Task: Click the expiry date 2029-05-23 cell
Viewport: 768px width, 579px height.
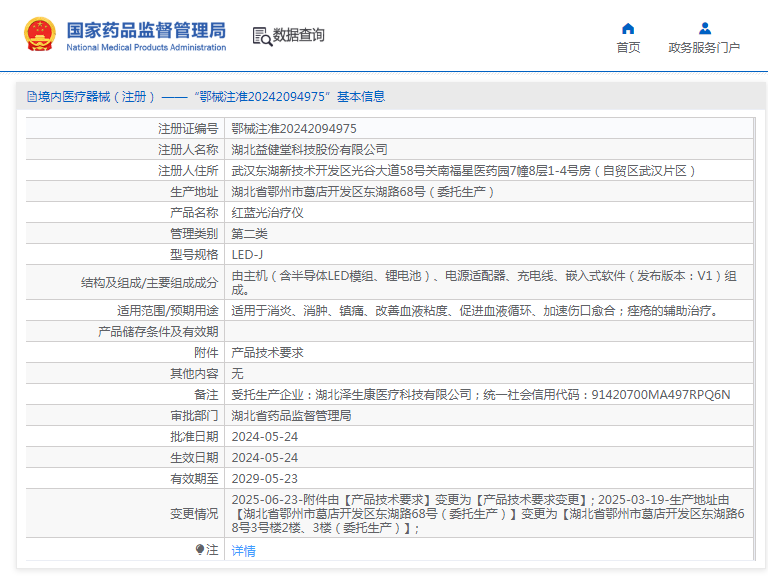Action: [x=264, y=478]
